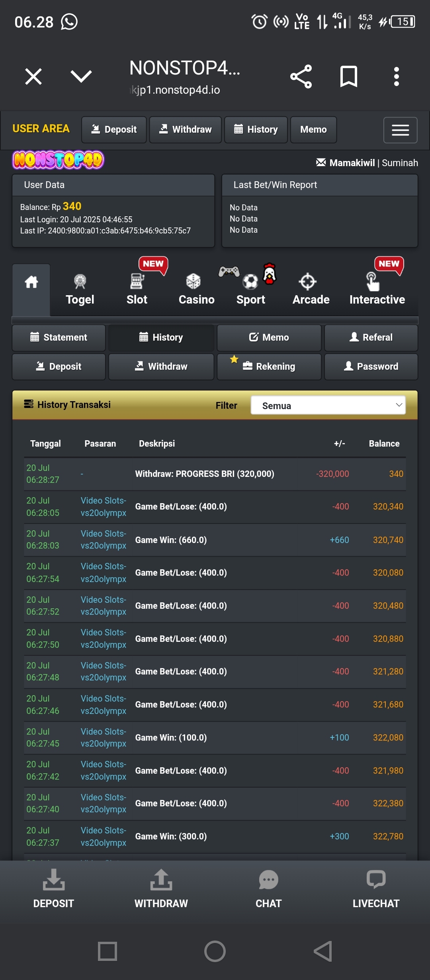Click the Video Slots link for 06:27:45 entry
This screenshot has height=980, width=430.
104,738
